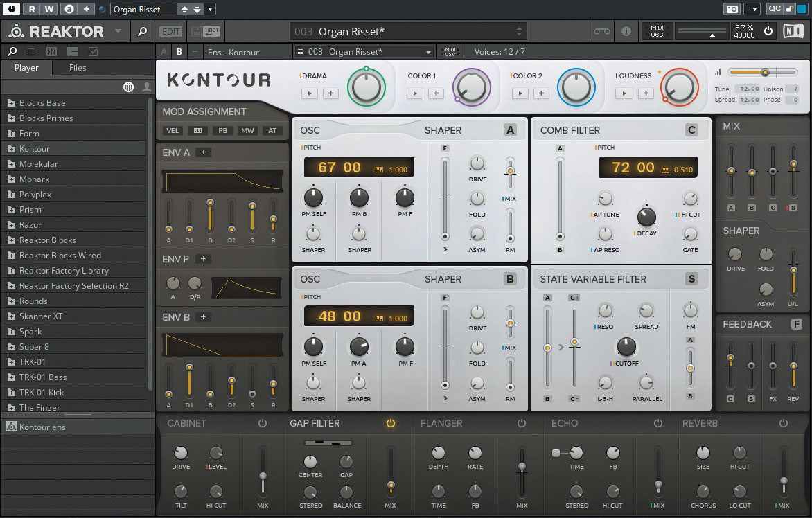Click the DRAMA macro plus button
Viewport: 812px width, 518px height.
pos(330,93)
